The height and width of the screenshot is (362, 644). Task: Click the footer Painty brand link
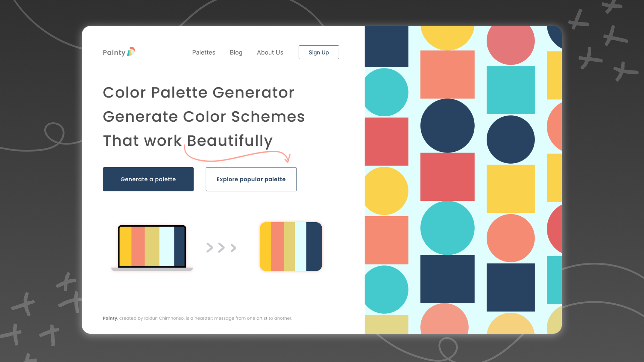pos(109,318)
